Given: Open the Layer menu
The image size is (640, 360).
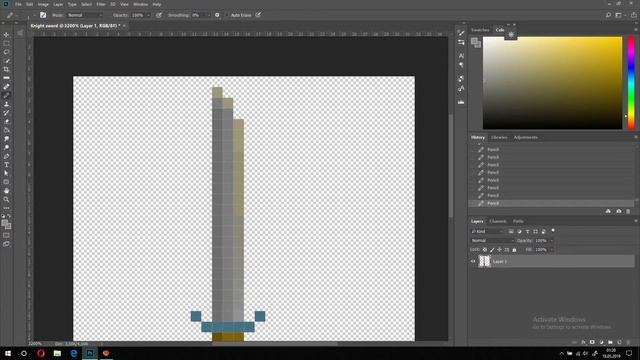Looking at the screenshot, I should click(x=58, y=4).
